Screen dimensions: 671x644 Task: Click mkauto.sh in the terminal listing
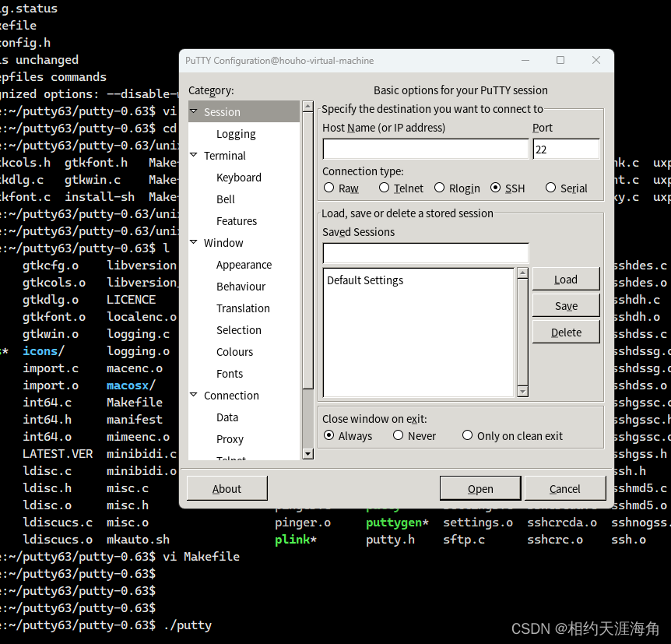click(139, 540)
